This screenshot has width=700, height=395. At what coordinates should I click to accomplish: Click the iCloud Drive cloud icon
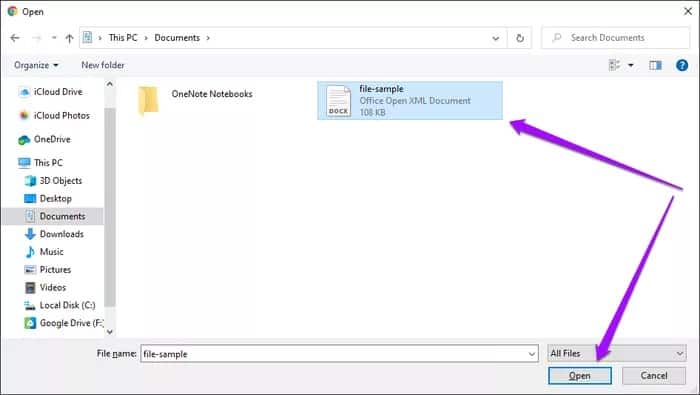[25, 92]
